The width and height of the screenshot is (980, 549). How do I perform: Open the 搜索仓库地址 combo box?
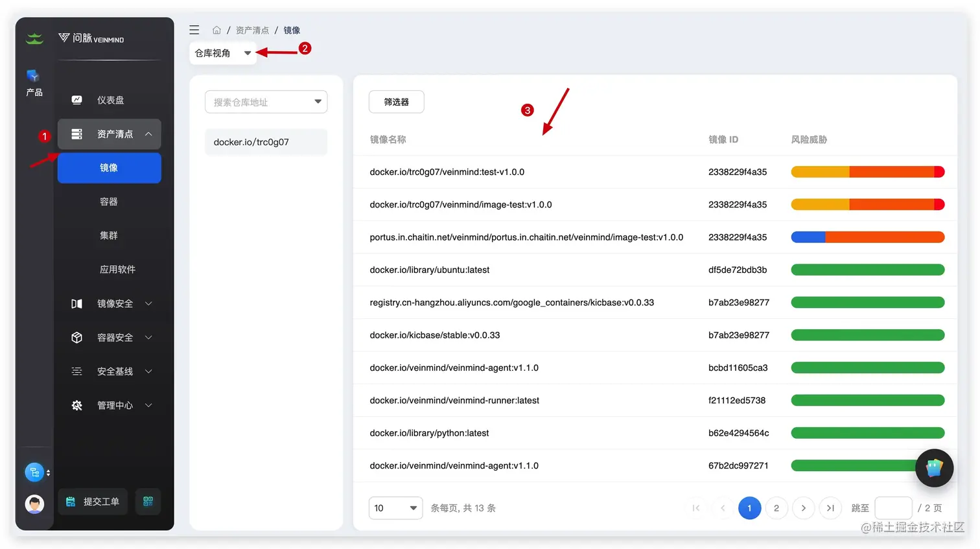(266, 102)
